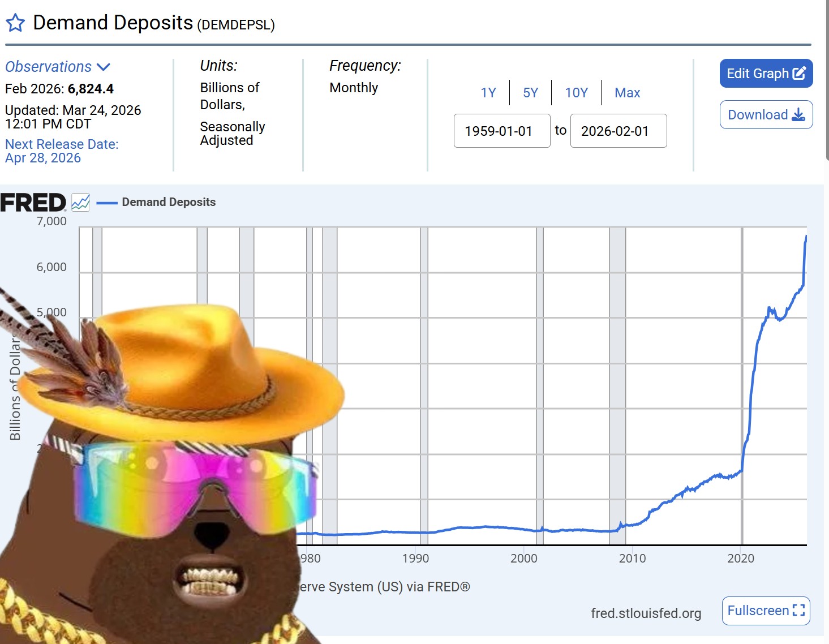Click the line chart icon beside FRED logo
This screenshot has height=644, width=829.
[80, 202]
